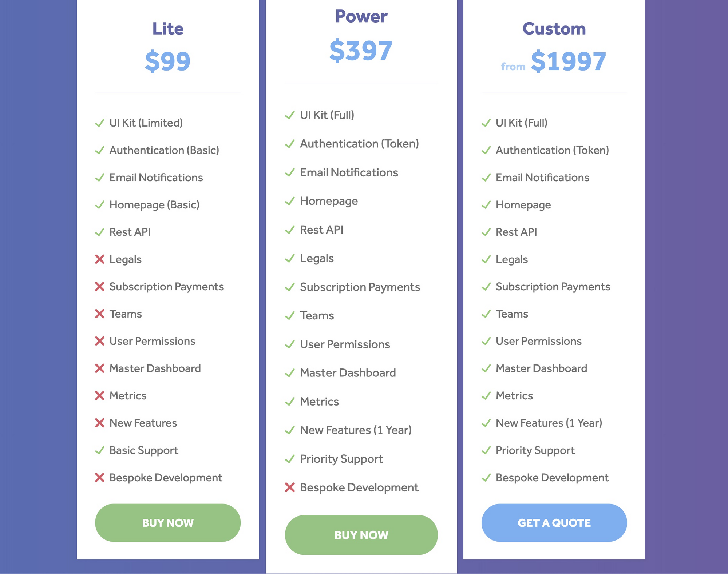728x574 pixels.
Task: Click red X next to Lite Metrics
Action: click(x=99, y=396)
